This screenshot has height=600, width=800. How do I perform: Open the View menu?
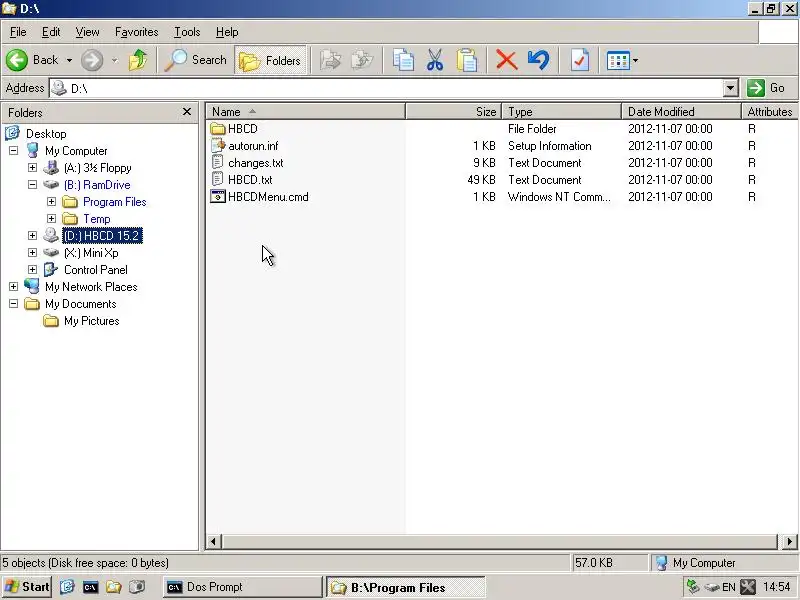pyautogui.click(x=87, y=32)
